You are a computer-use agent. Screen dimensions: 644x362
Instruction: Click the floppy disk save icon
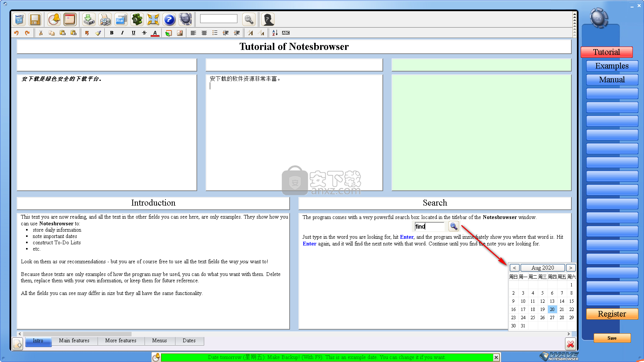pyautogui.click(x=35, y=19)
